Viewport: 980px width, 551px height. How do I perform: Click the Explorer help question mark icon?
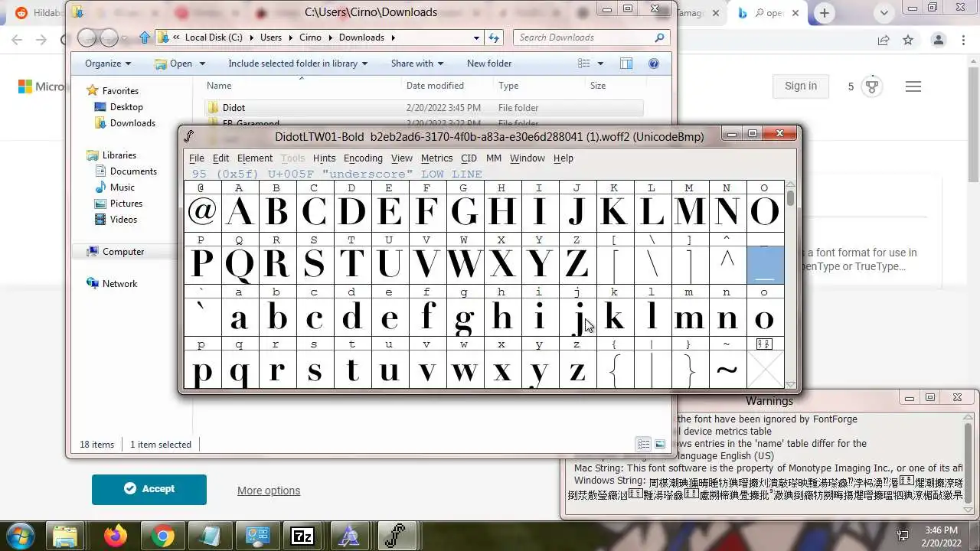click(x=654, y=64)
